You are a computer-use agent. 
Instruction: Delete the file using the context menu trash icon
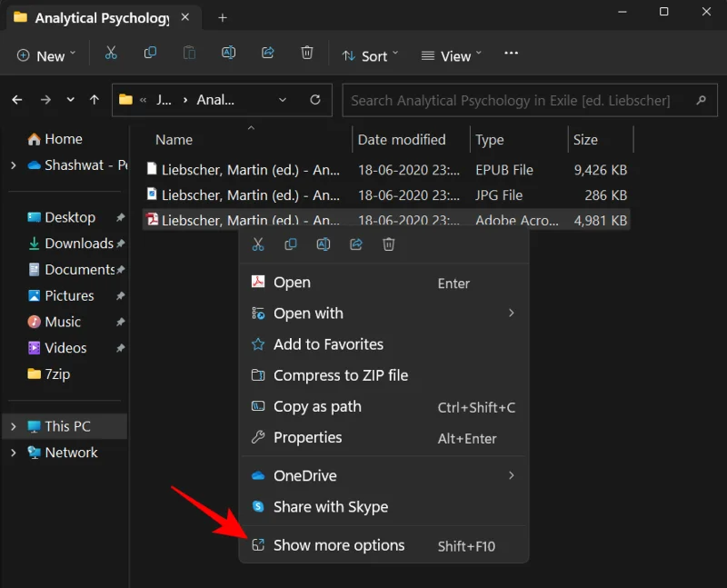[x=389, y=244]
